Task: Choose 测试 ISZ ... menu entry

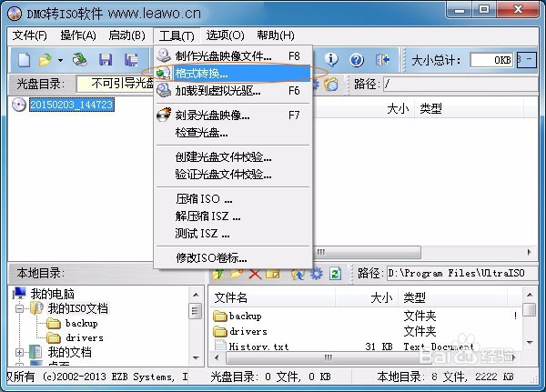Action: click(233, 233)
